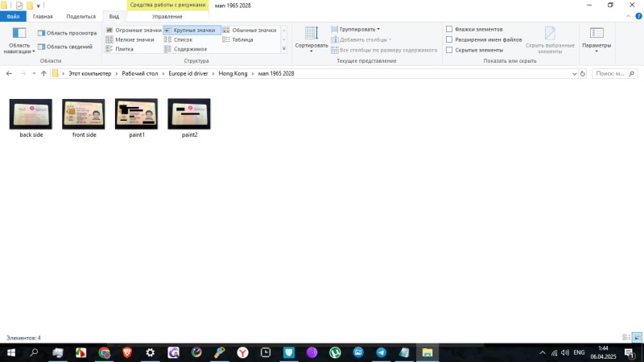
Task: Switch to Таблица (Details) view layout
Action: tap(226, 39)
